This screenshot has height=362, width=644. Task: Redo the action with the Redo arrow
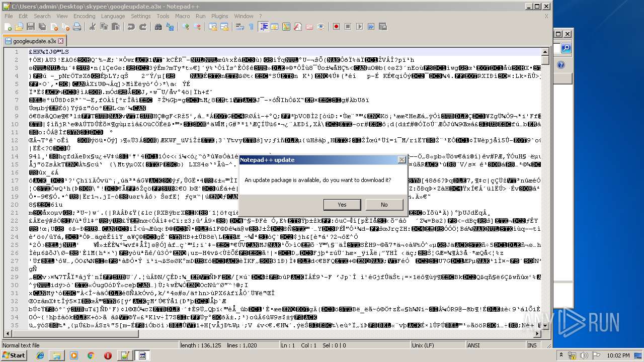coord(143,27)
